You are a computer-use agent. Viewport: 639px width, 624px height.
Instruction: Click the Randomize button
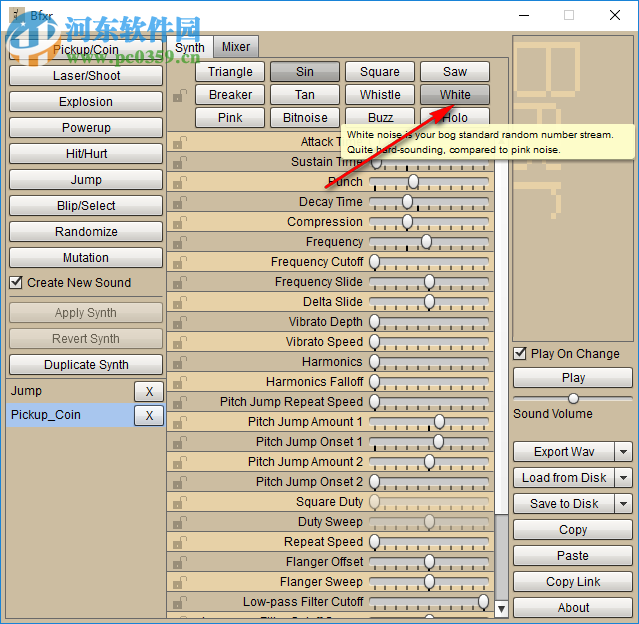(x=86, y=232)
